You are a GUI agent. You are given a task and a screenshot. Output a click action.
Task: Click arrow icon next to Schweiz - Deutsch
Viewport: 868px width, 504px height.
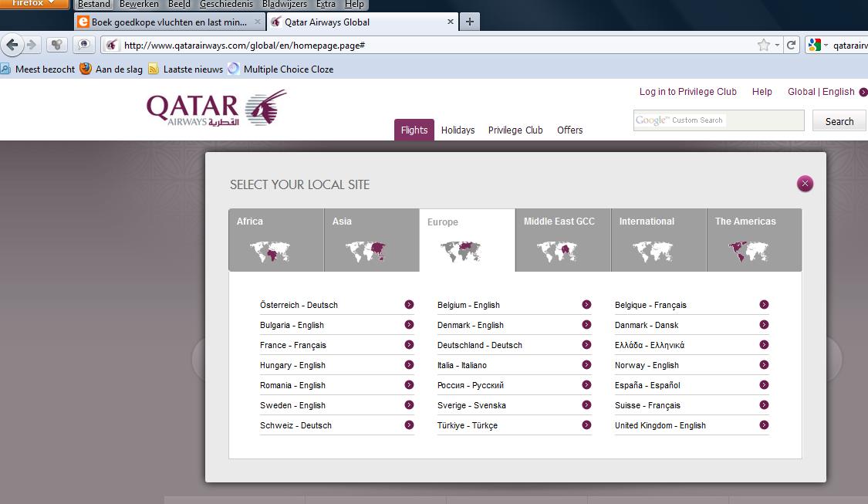[x=409, y=425]
